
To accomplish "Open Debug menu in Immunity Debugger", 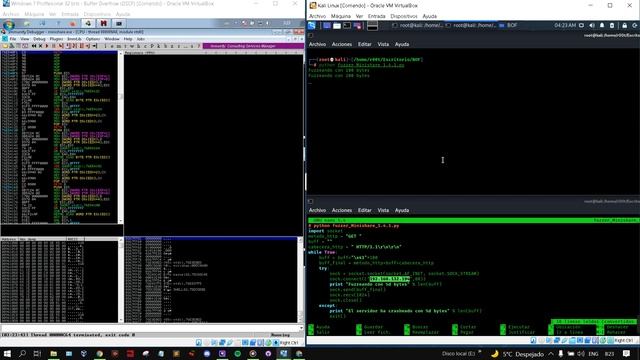I will tap(39, 39).
